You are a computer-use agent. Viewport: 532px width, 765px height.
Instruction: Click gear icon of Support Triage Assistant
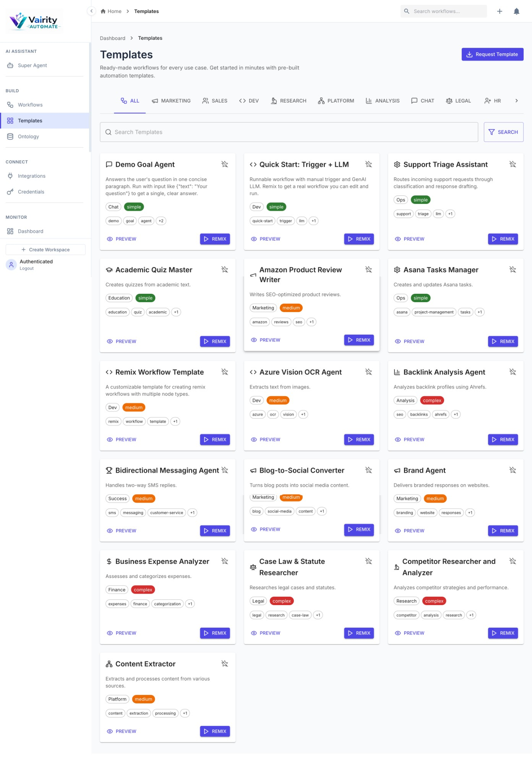click(x=397, y=164)
